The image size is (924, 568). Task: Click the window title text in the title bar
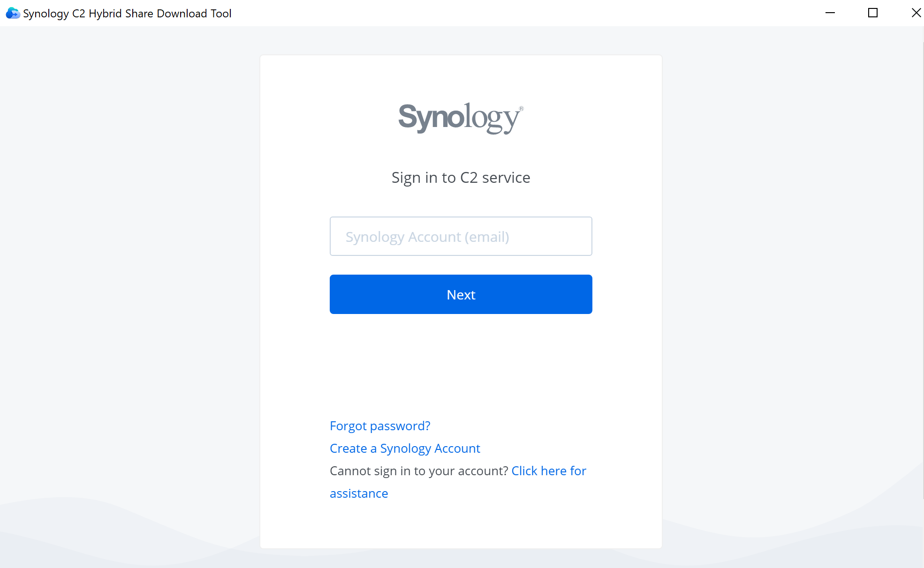coord(127,14)
